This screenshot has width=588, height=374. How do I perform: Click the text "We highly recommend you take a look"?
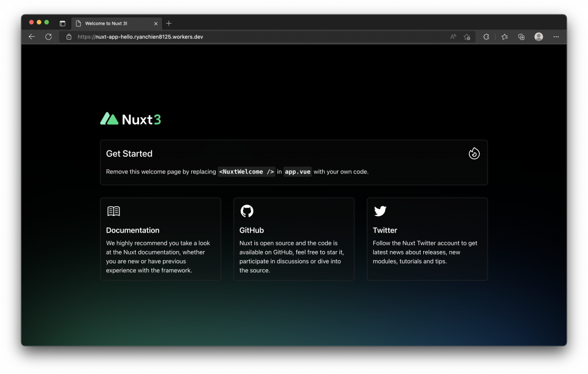click(158, 243)
